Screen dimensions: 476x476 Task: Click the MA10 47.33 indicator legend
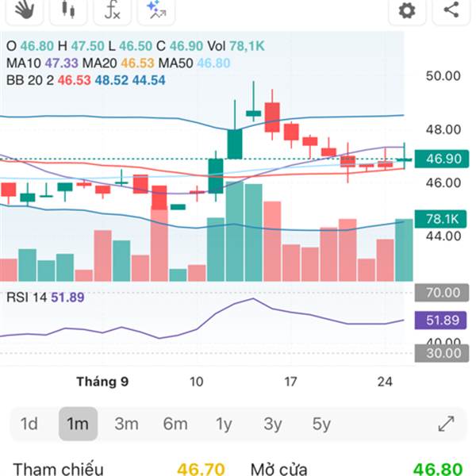(42, 63)
